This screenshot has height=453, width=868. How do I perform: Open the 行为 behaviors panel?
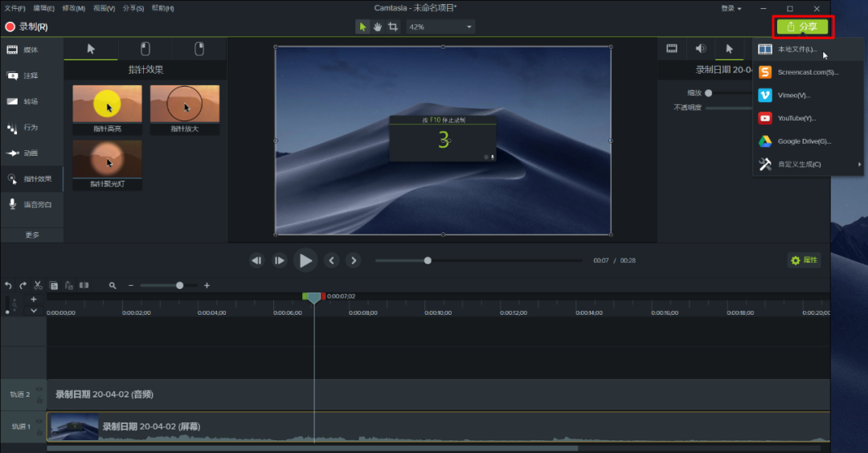pyautogui.click(x=31, y=128)
